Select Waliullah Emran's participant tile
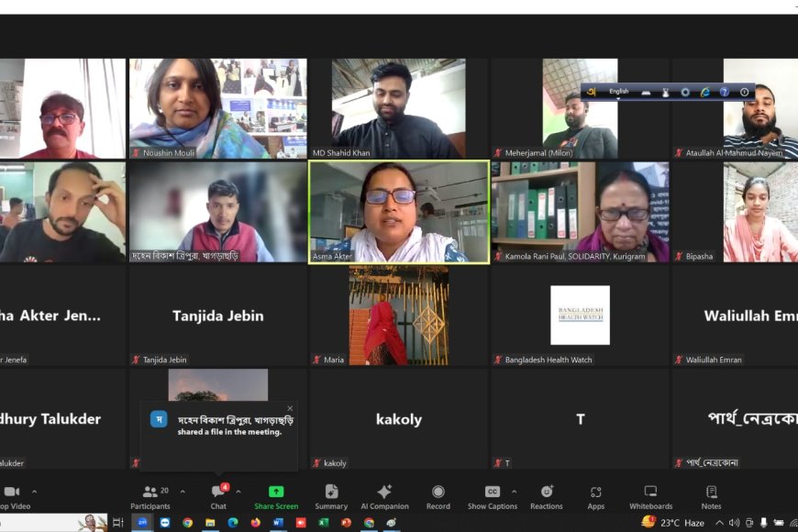This screenshot has height=532, width=798. (735, 316)
